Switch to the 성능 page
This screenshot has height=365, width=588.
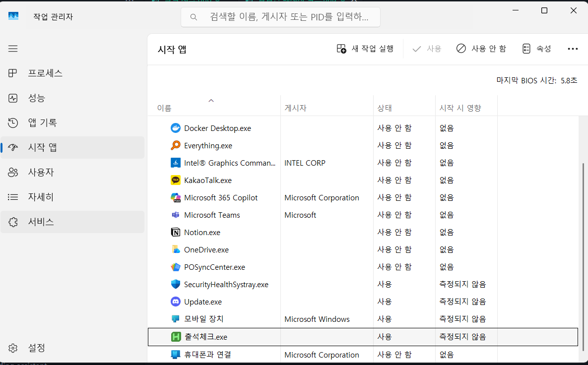point(72,98)
